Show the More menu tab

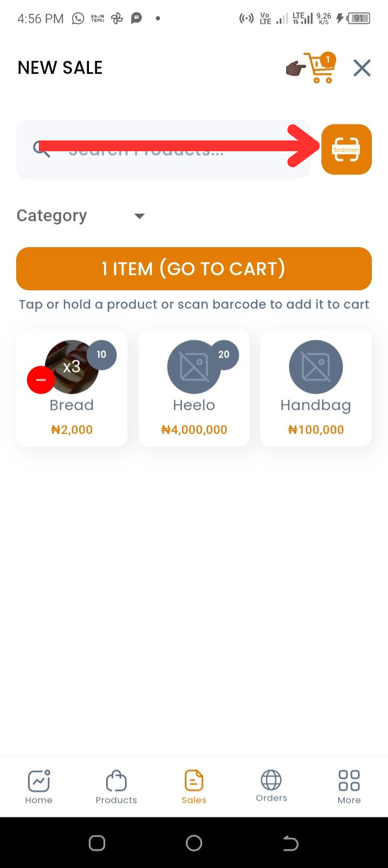tap(349, 787)
